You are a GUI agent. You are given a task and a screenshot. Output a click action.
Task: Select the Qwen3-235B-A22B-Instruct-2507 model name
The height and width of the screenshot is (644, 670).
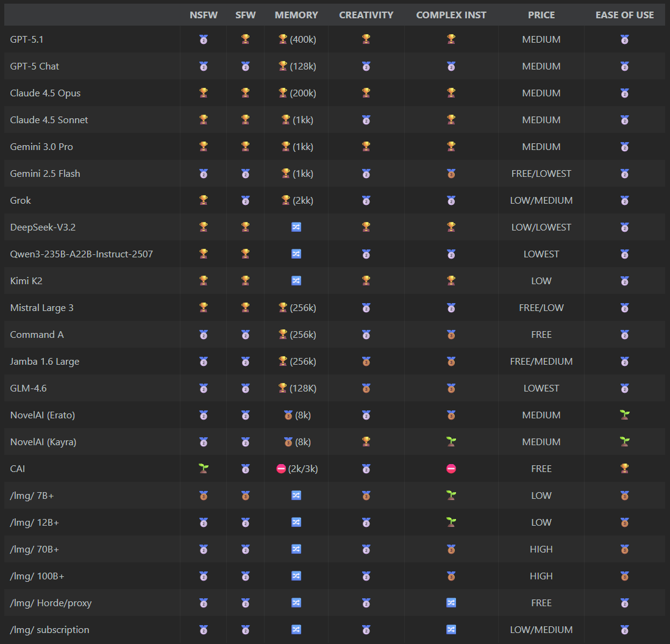(81, 254)
